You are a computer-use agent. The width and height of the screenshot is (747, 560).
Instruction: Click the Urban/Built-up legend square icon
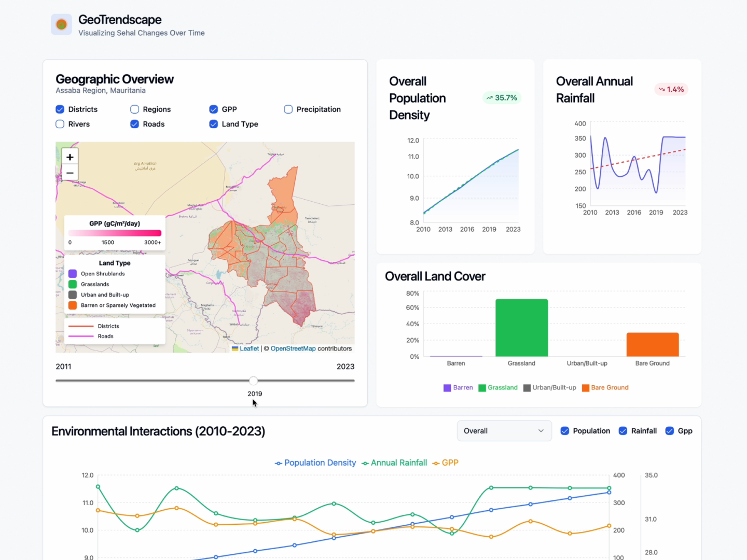click(527, 388)
